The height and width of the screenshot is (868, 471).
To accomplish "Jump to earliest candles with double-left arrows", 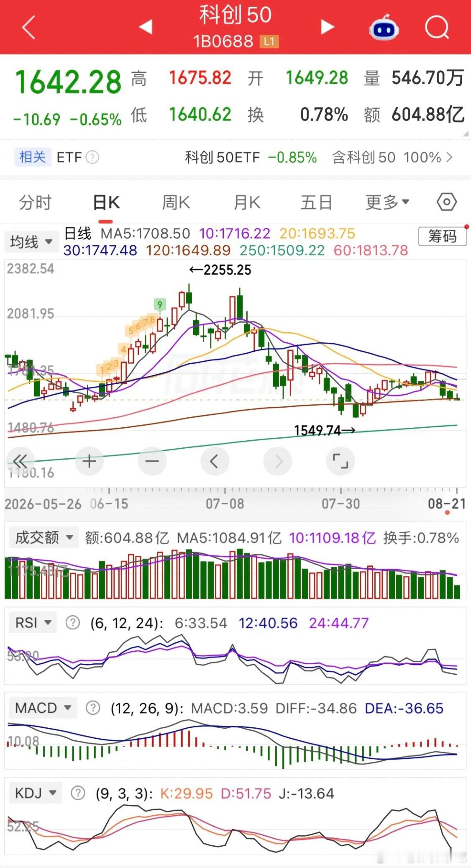I will pos(20,461).
